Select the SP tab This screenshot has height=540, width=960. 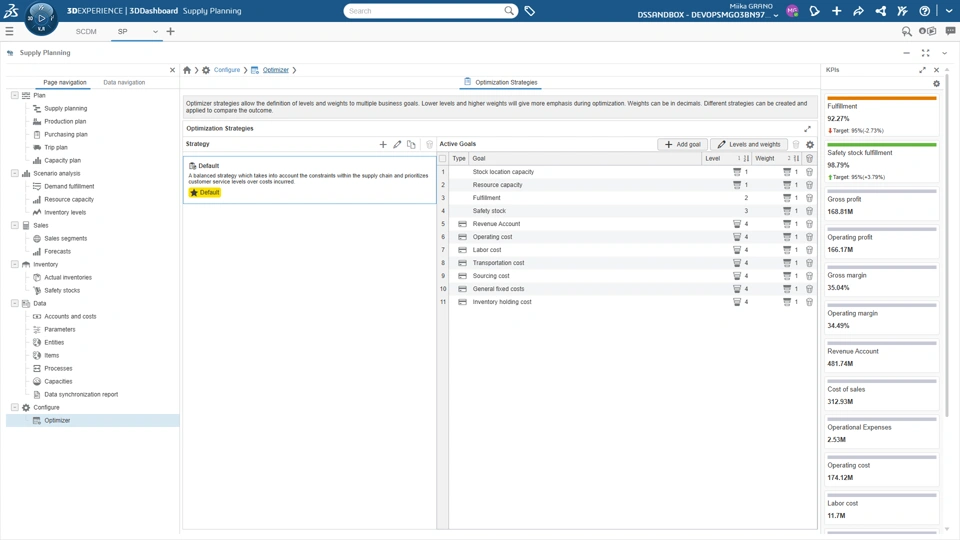pyautogui.click(x=122, y=31)
